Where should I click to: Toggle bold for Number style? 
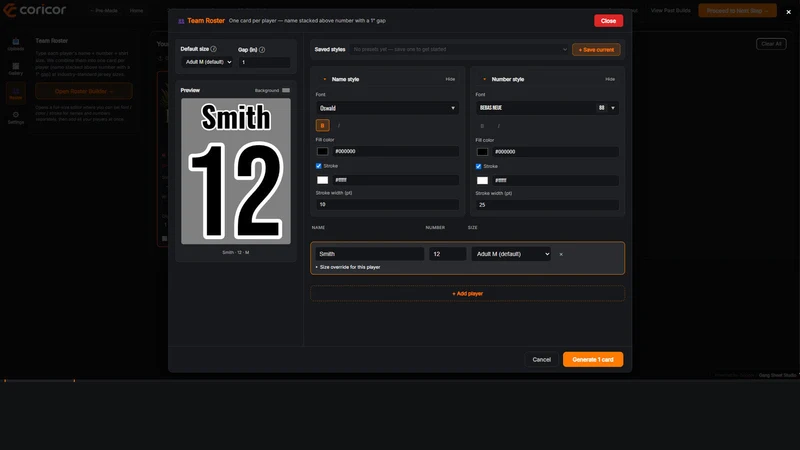point(482,126)
